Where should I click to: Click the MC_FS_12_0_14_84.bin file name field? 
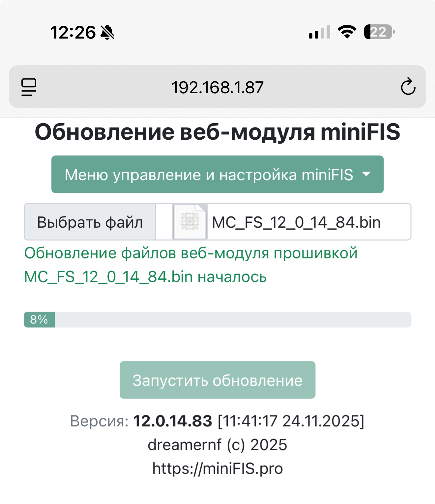pos(297,222)
